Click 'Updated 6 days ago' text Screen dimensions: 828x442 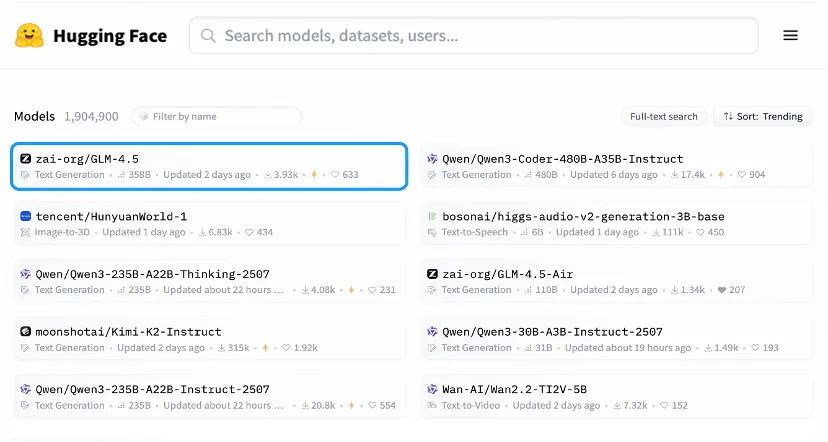tap(614, 174)
